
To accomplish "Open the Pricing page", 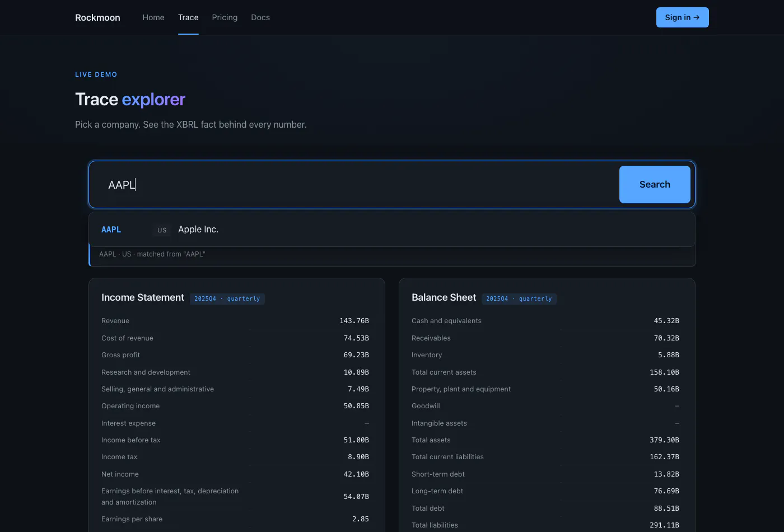I will (x=225, y=17).
